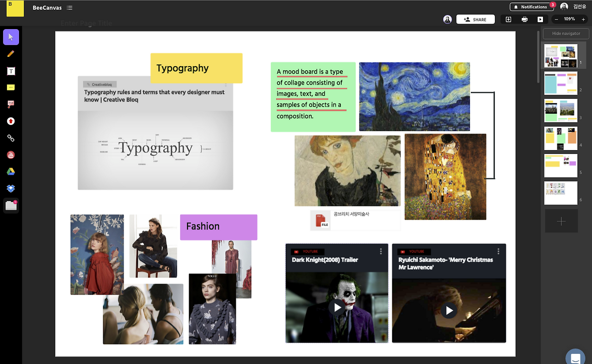The width and height of the screenshot is (592, 364).
Task: Click the collaborator avatar left of SHARE
Action: (447, 19)
